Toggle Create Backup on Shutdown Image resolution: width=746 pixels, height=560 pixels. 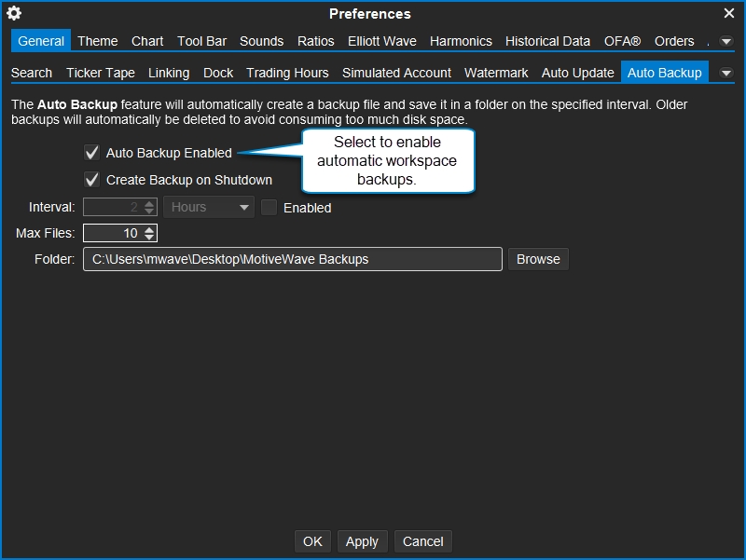point(92,180)
